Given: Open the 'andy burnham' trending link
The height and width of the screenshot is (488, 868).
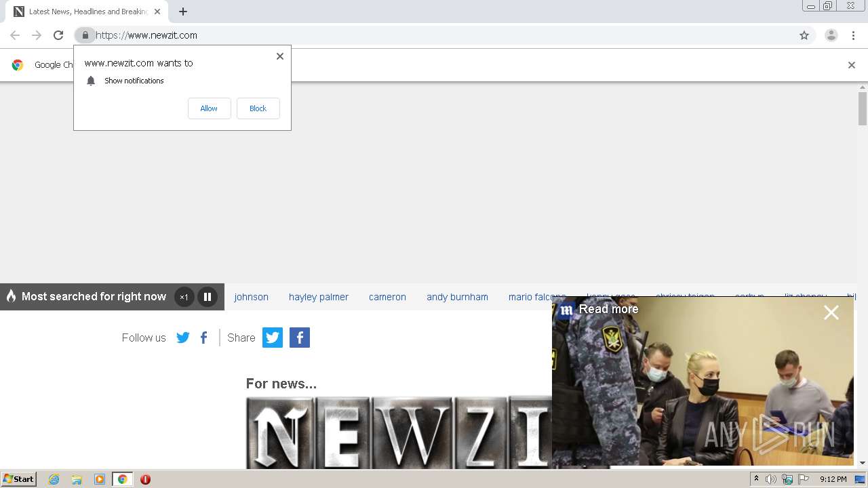Looking at the screenshot, I should pos(458,297).
